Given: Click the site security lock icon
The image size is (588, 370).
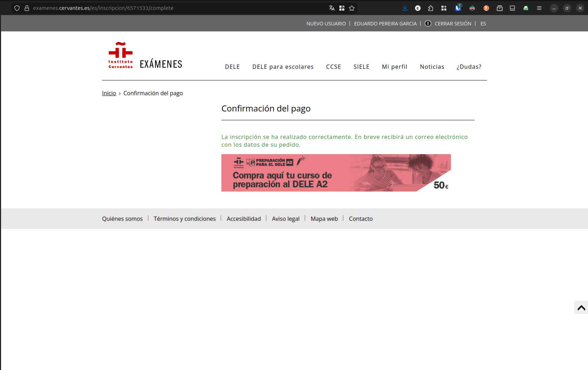Looking at the screenshot, I should (x=27, y=8).
